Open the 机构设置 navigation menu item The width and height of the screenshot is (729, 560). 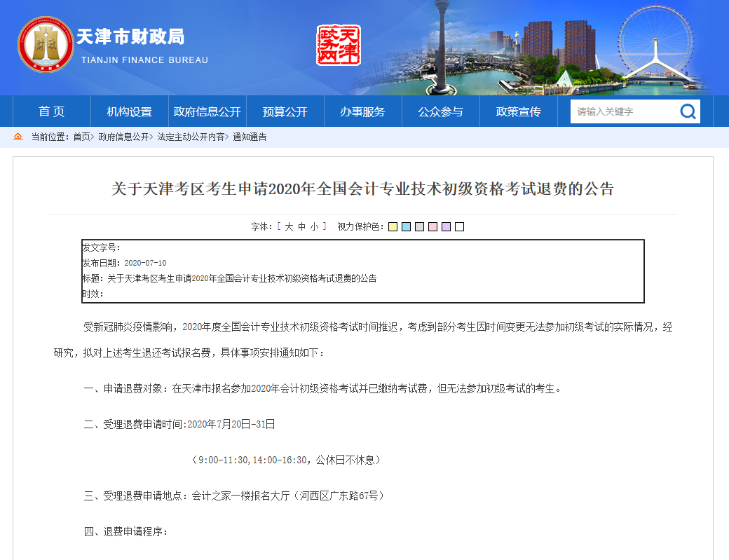coord(129,111)
